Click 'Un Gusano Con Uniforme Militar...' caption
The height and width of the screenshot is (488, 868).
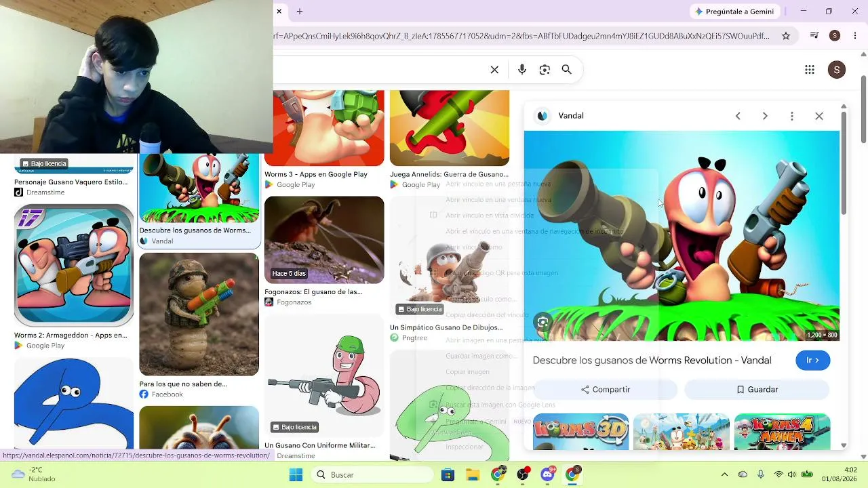tap(320, 446)
